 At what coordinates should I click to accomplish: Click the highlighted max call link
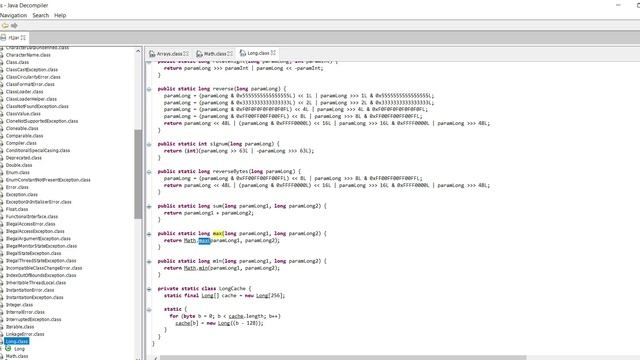coord(204,240)
